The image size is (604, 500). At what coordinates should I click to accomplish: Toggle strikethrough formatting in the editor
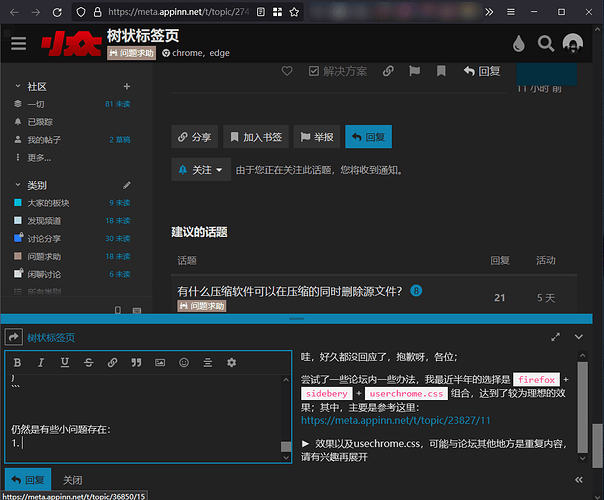[88, 362]
